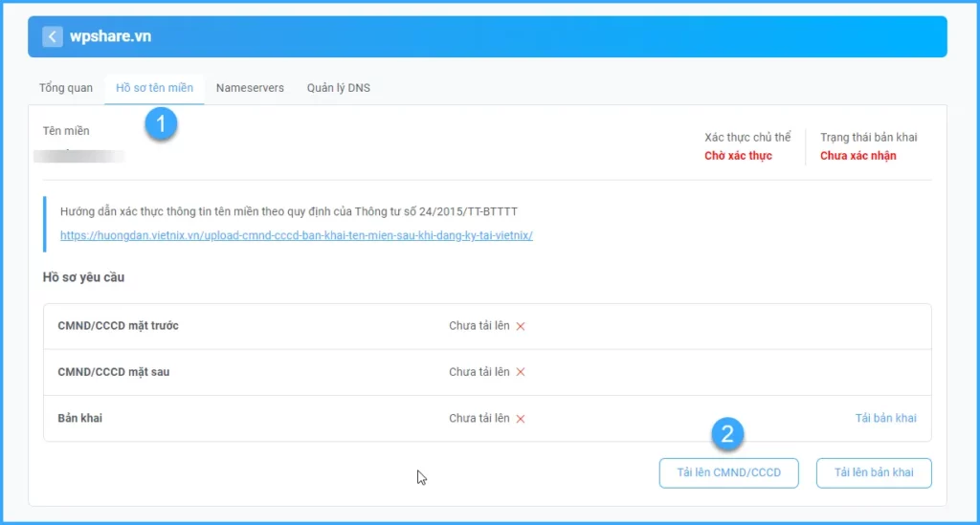This screenshot has height=525, width=980.
Task: Click the red X for CMND/CCCD mặt trước
Action: pos(521,326)
